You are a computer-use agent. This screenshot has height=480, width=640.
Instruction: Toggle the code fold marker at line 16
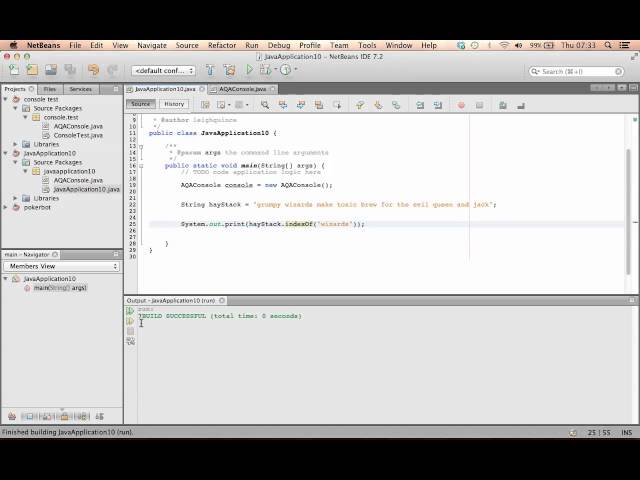(141, 166)
